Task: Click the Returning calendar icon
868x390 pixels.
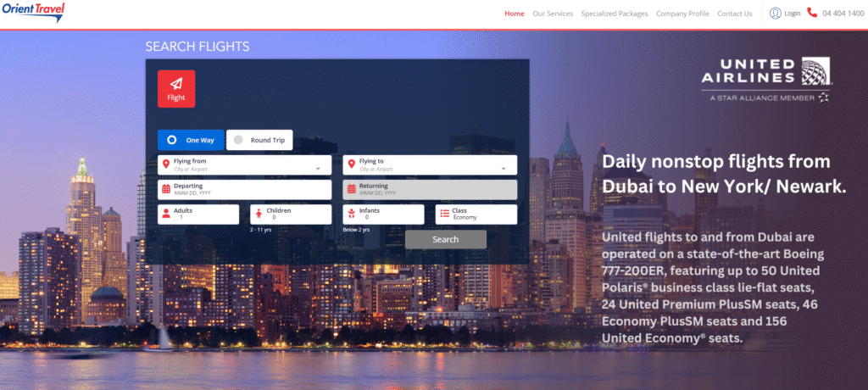Action: (352, 189)
